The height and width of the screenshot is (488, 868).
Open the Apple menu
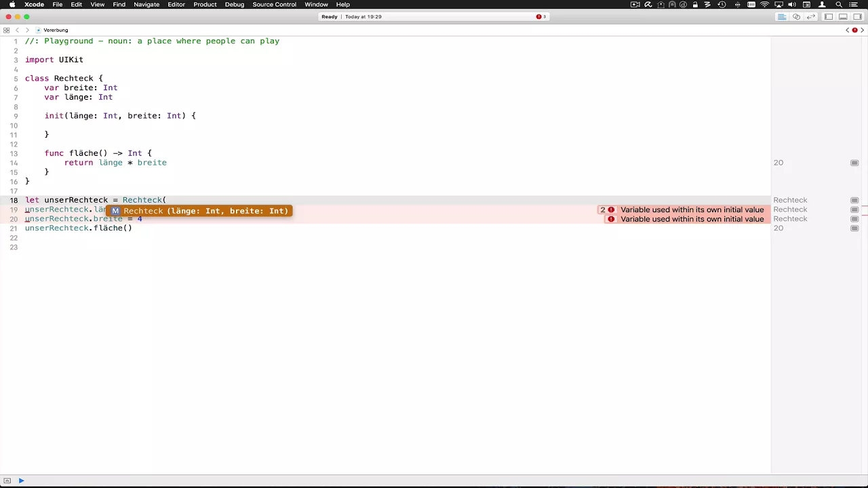[12, 5]
